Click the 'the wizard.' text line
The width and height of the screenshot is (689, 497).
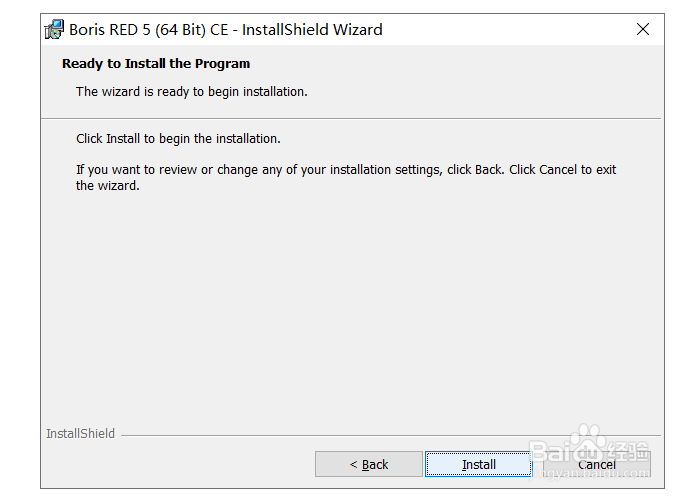tap(108, 185)
